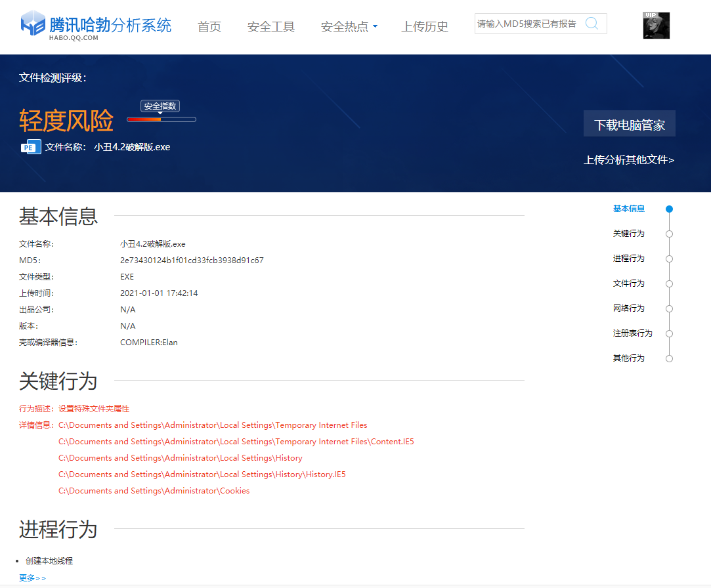Jump to 文件行为 section in sidebar
The width and height of the screenshot is (711, 588).
tap(628, 283)
